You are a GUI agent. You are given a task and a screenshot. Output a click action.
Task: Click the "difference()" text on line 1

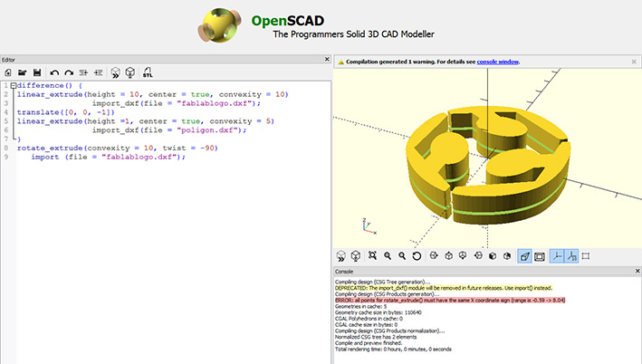click(44, 86)
